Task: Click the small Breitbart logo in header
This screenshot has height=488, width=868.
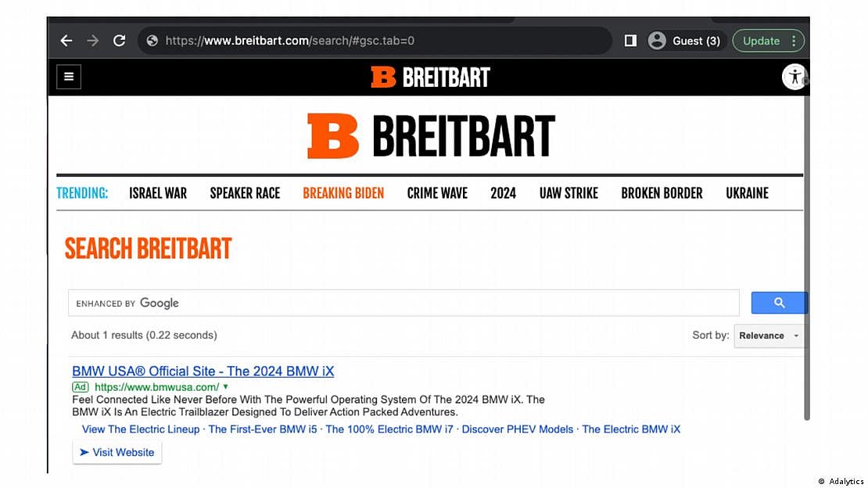Action: tap(430, 77)
